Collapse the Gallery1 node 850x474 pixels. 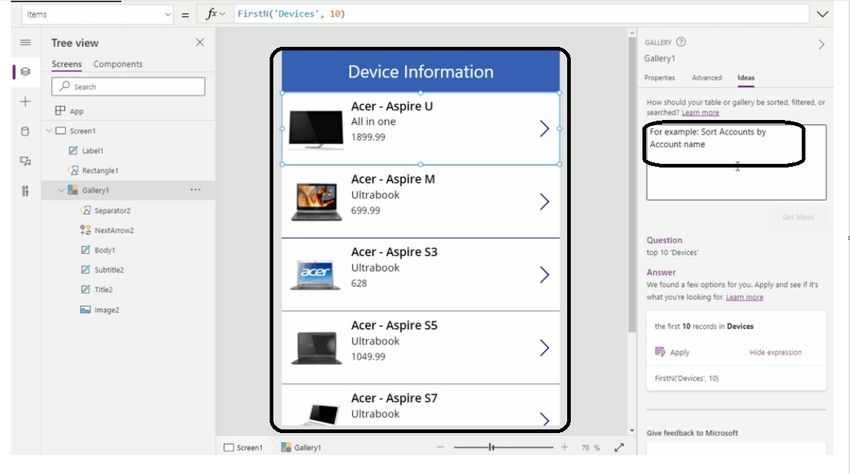point(61,190)
